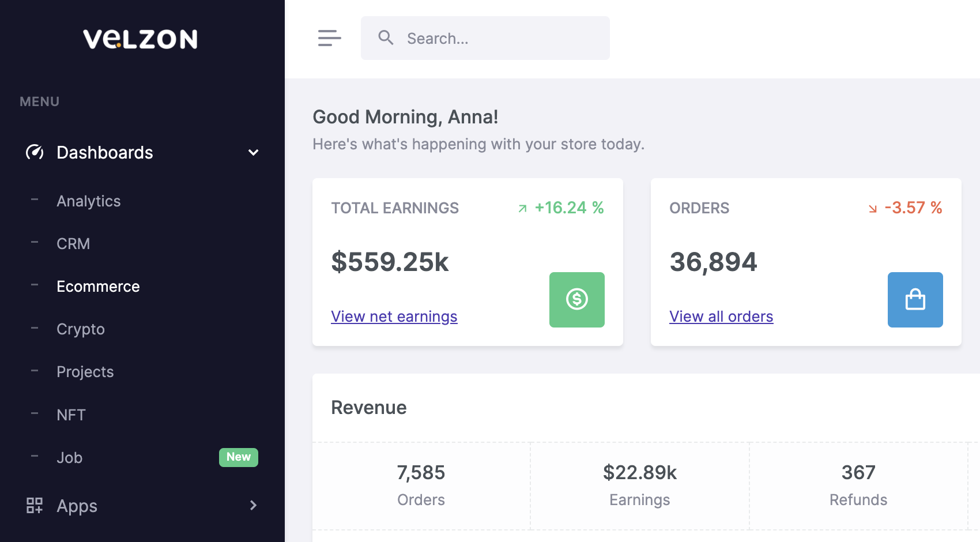
Task: Click the magnifying glass search icon
Action: tap(386, 37)
